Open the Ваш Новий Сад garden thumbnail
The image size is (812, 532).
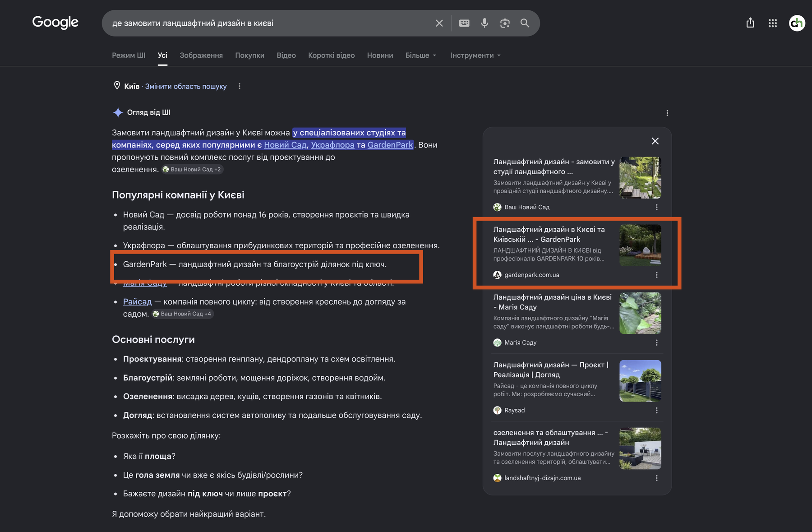pyautogui.click(x=640, y=178)
